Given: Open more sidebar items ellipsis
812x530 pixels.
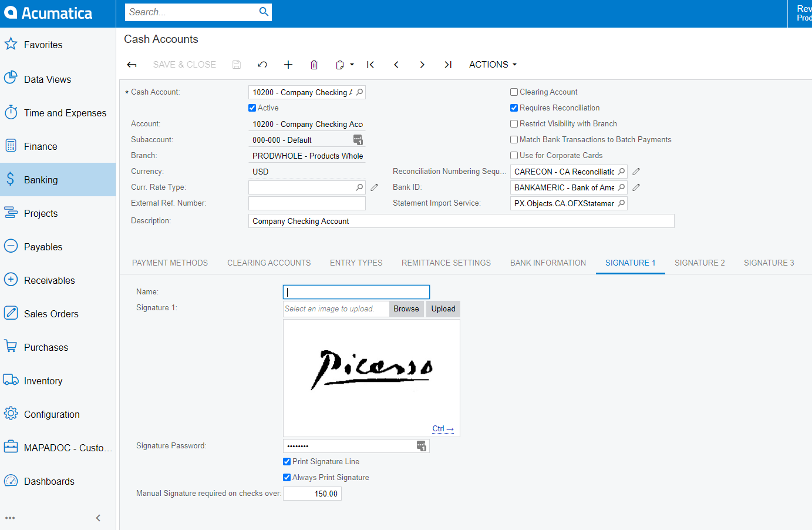Looking at the screenshot, I should point(10,518).
